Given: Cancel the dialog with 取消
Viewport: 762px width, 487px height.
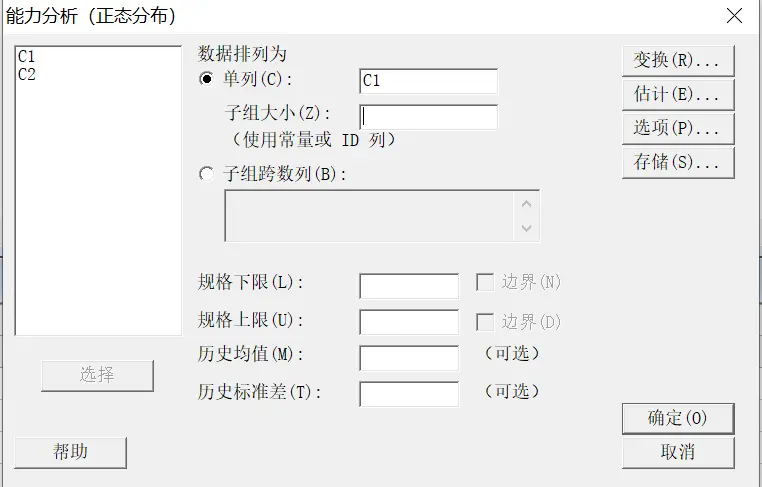Looking at the screenshot, I should (x=677, y=452).
